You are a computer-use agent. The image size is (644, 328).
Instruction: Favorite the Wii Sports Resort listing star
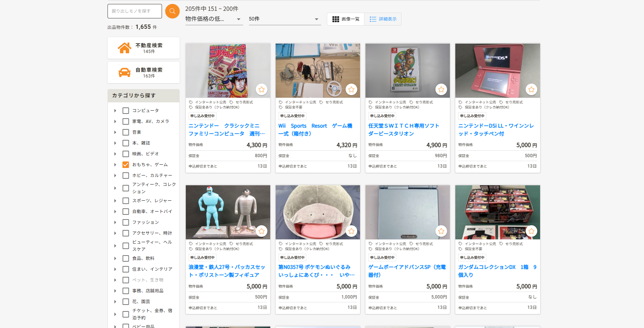tap(351, 89)
